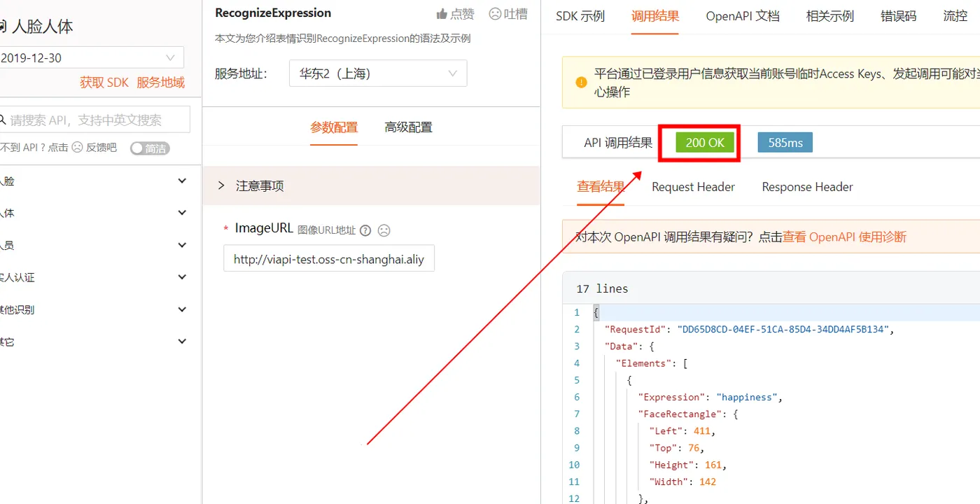Viewport: 980px width, 504px height.
Task: Click the sad face icon beside ImageURL
Action: pos(384,230)
